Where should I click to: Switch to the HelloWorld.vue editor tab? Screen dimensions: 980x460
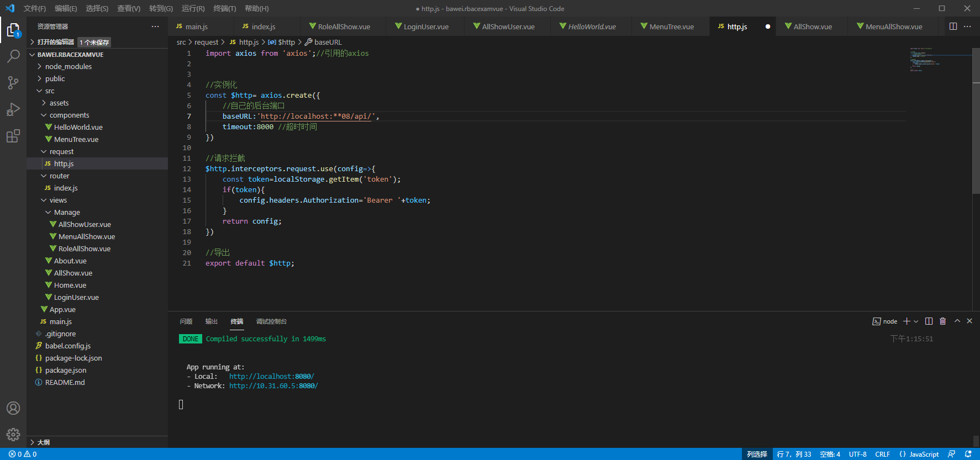(x=592, y=27)
